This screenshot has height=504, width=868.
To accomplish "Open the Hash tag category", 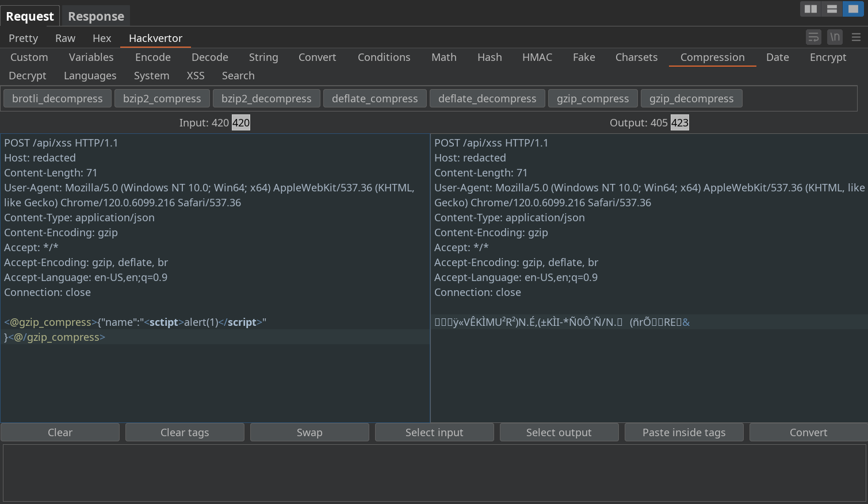I will [x=490, y=57].
